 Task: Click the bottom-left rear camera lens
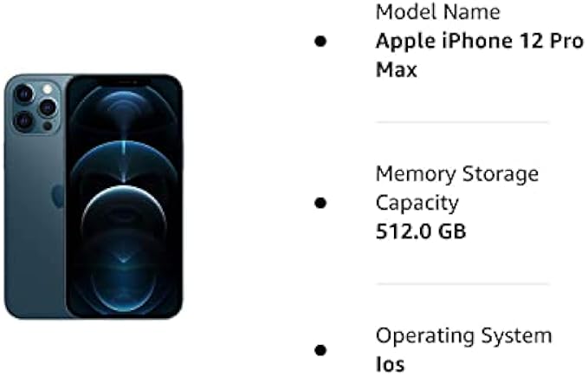pyautogui.click(x=23, y=120)
